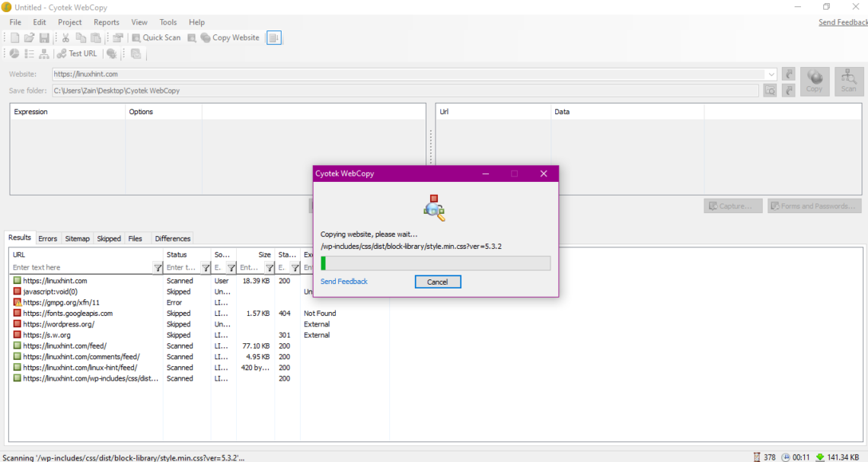The image size is (868, 462).
Task: Click the Quick Scan toolbar button
Action: click(156, 37)
